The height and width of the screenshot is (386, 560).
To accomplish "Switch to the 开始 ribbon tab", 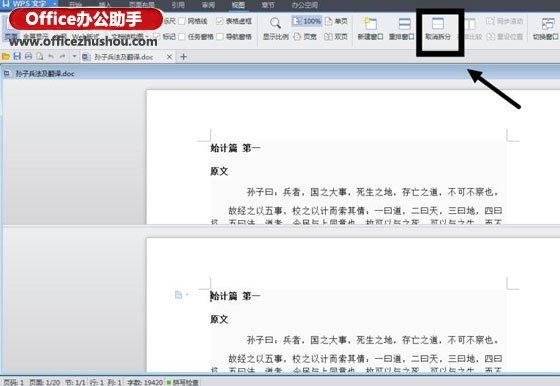I will point(75,5).
